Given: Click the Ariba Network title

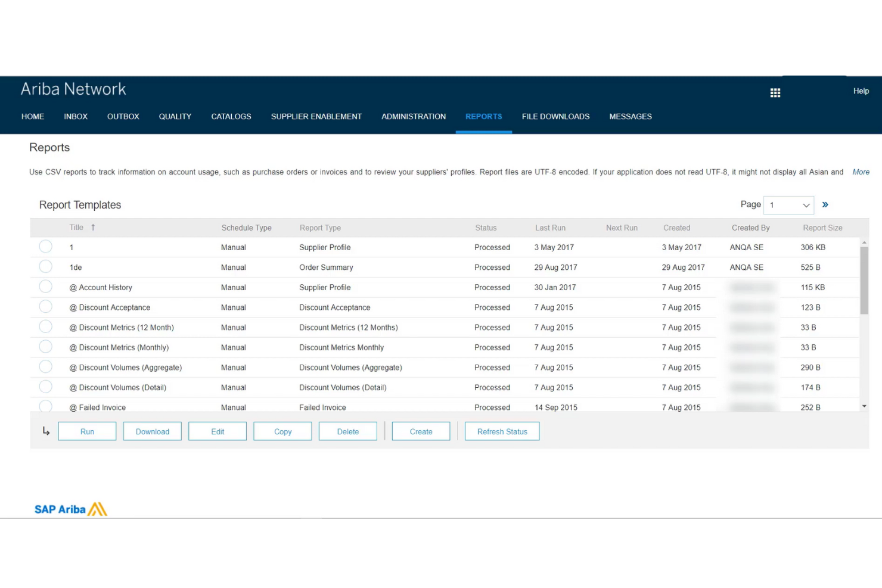Looking at the screenshot, I should (73, 89).
